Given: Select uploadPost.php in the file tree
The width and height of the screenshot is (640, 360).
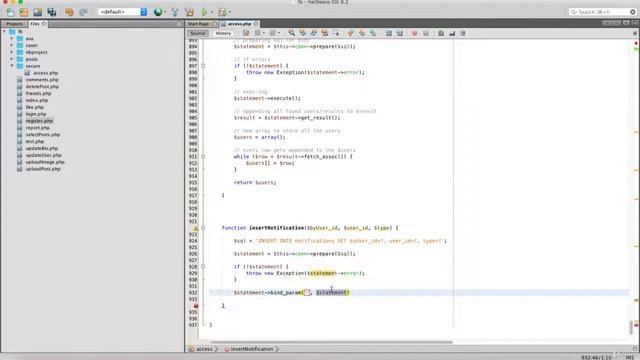Looking at the screenshot, I should pos(43,169).
